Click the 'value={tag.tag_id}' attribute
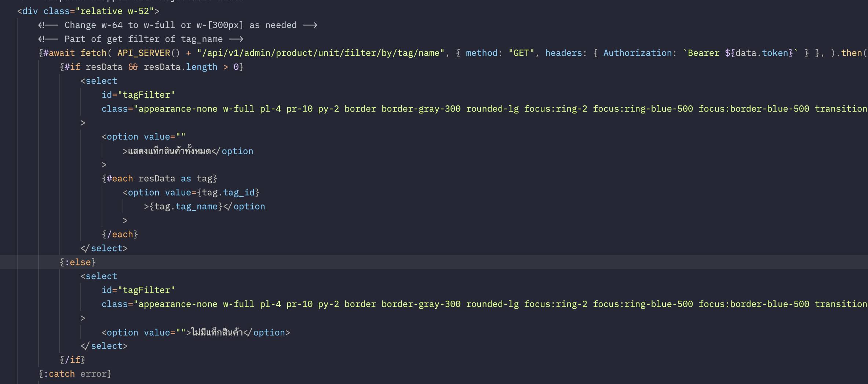This screenshot has height=384, width=868. coord(212,192)
